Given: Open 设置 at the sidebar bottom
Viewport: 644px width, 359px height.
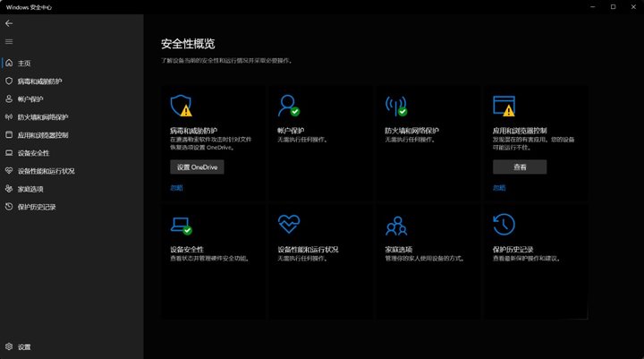Looking at the screenshot, I should coord(24,346).
